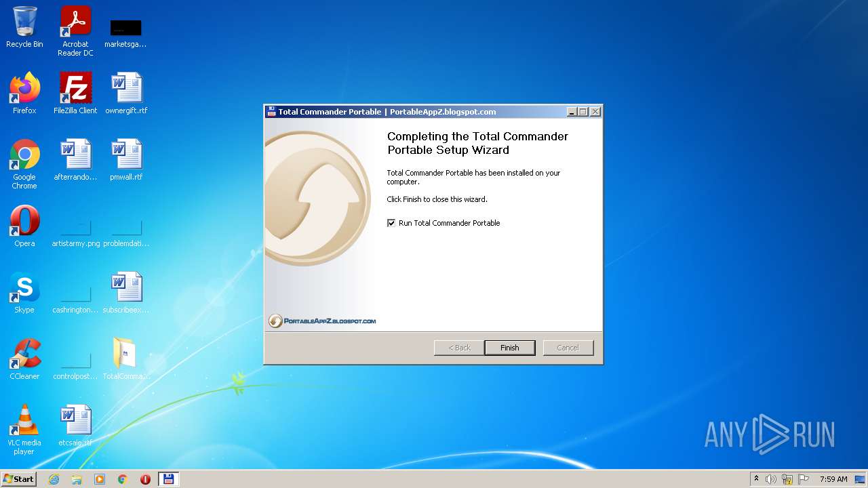Image resolution: width=868 pixels, height=488 pixels.
Task: Select the VLC media player shortcut
Action: (x=24, y=430)
